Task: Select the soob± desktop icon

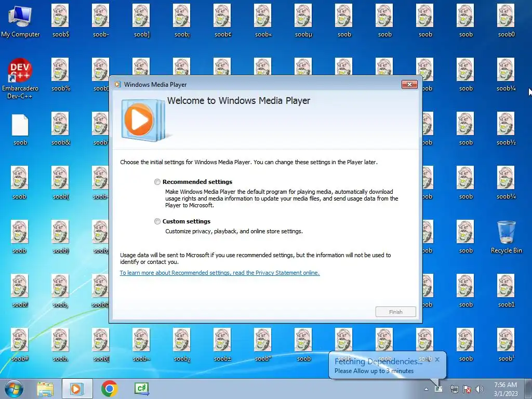Action: coord(222,345)
